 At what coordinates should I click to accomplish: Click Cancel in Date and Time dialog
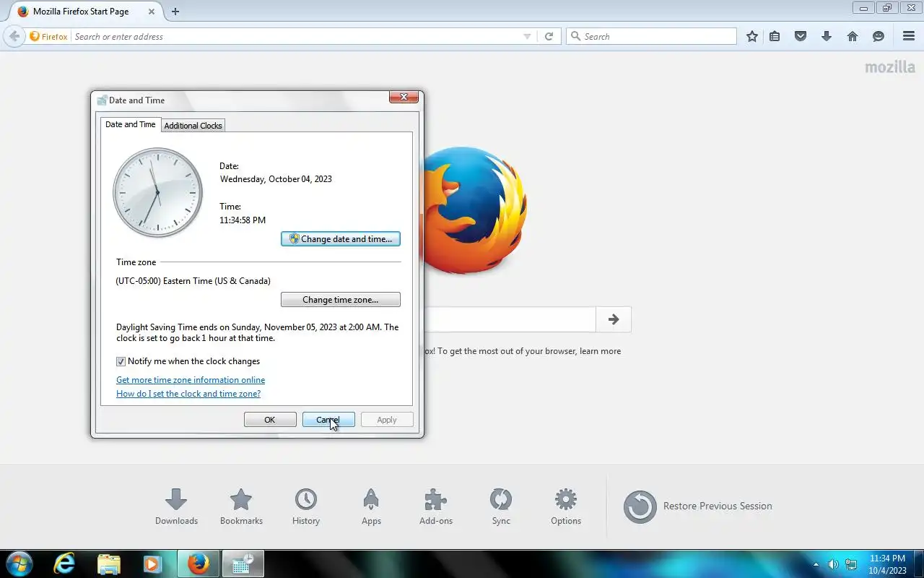pos(328,420)
